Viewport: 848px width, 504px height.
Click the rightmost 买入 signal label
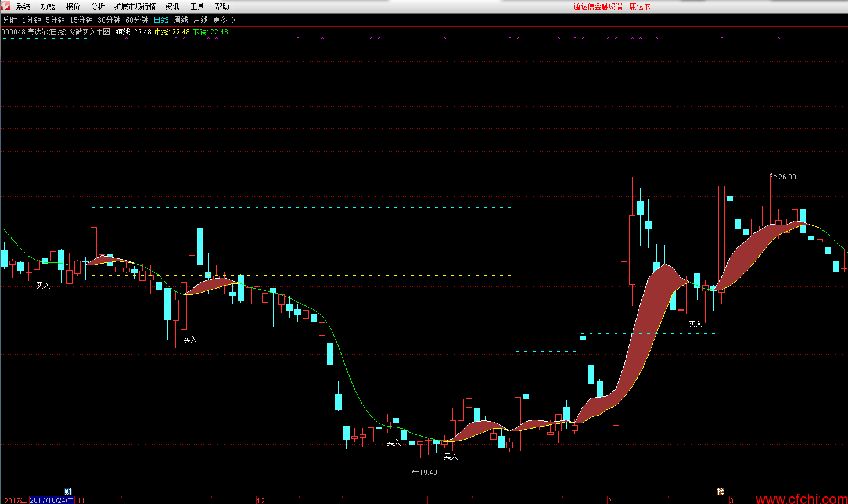click(x=695, y=324)
